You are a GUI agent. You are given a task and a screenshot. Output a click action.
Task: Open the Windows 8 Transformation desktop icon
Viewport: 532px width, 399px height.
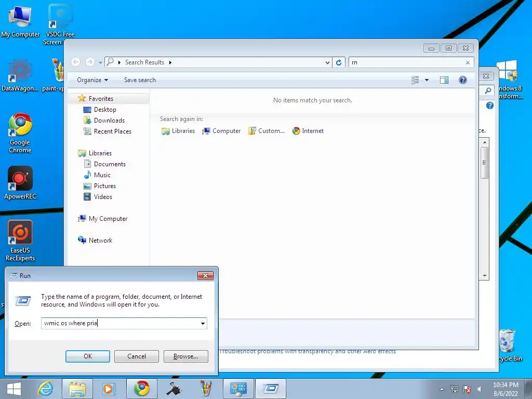[510, 79]
